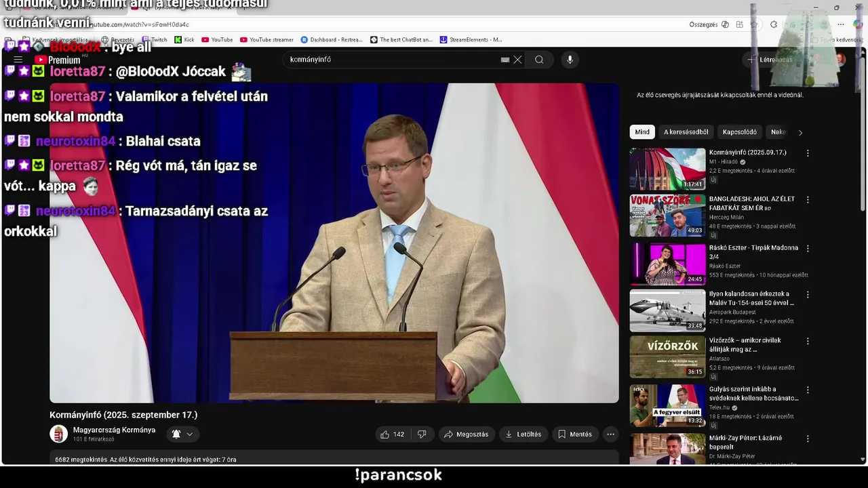Select the Mind filter chip
The image size is (868, 488).
[x=642, y=132]
